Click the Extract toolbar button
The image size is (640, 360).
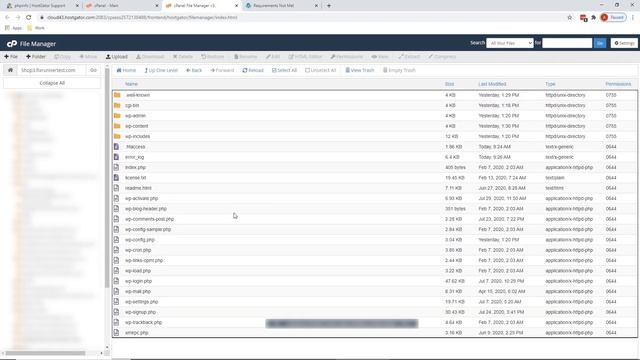[x=409, y=57]
